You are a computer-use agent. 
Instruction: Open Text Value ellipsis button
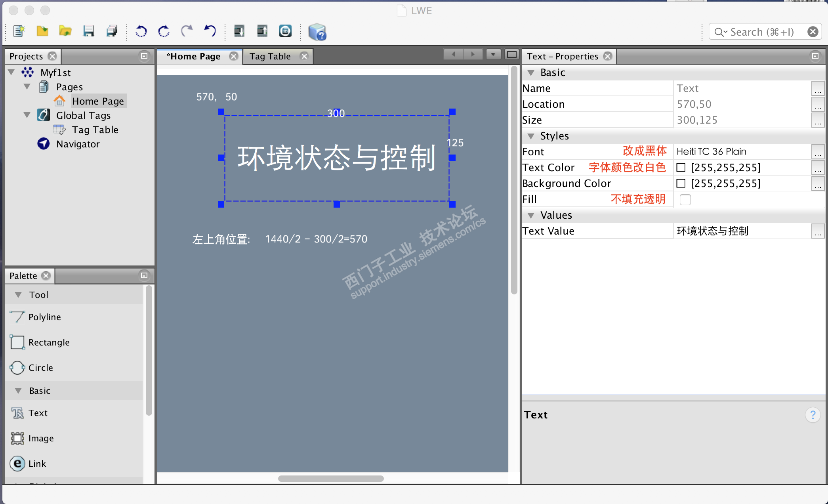click(818, 231)
